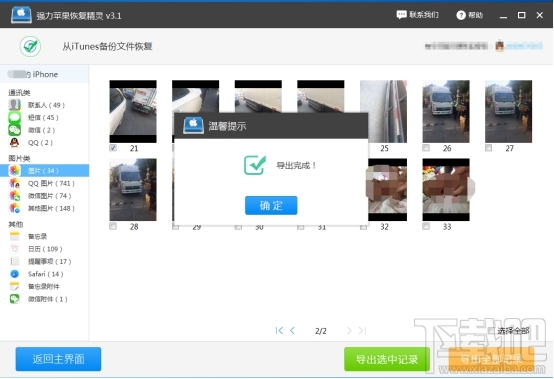Check the checkbox for photo 31
The height and width of the screenshot is (379, 554).
[x=301, y=227]
